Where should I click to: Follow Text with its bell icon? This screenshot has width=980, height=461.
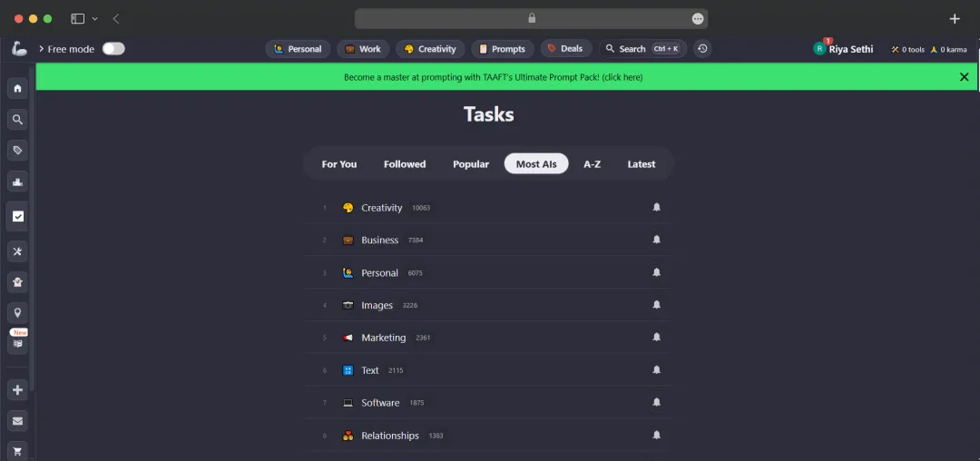(656, 370)
